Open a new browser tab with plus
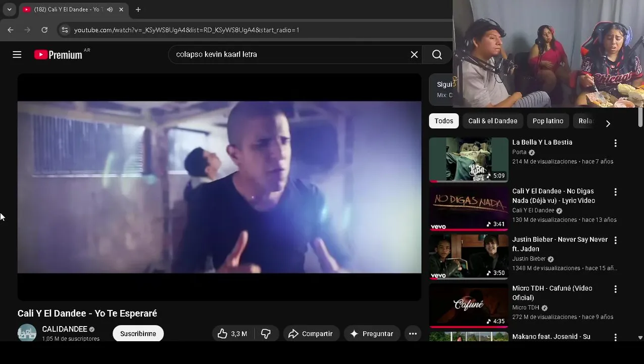Screen dimensions: 644x364 [138, 10]
